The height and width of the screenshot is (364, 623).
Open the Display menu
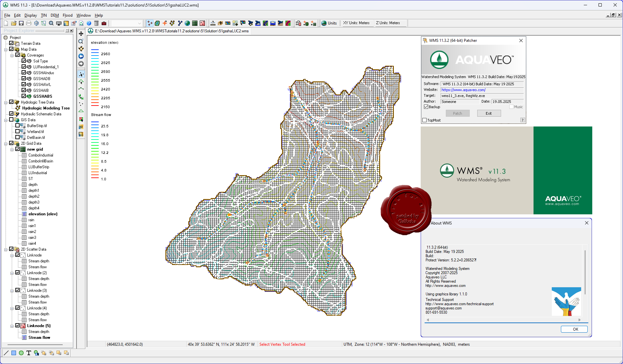30,15
